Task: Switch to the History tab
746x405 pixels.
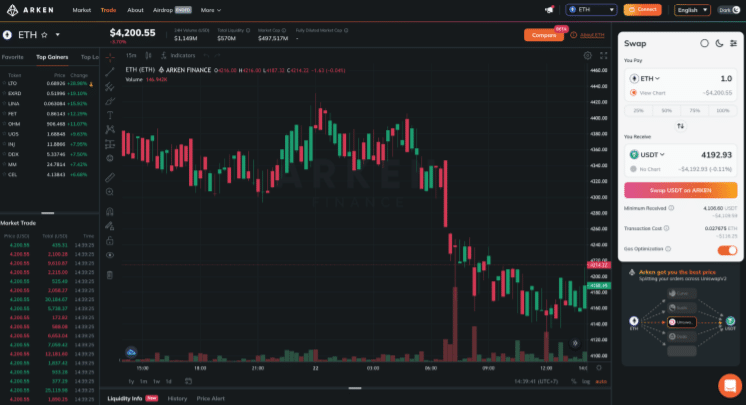Action: [x=177, y=399]
